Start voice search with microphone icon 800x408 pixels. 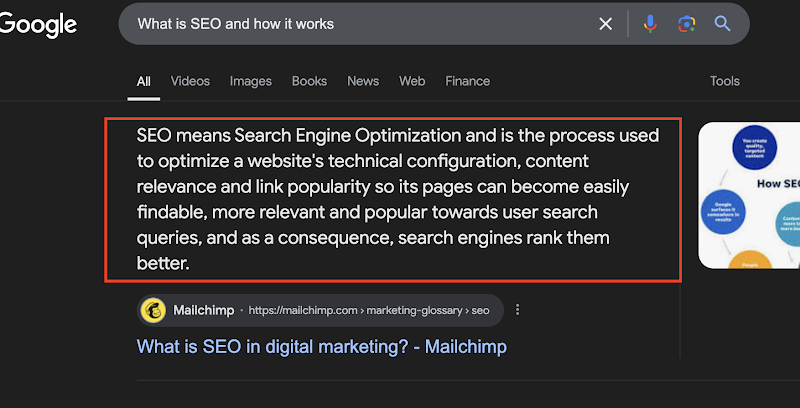click(x=650, y=23)
